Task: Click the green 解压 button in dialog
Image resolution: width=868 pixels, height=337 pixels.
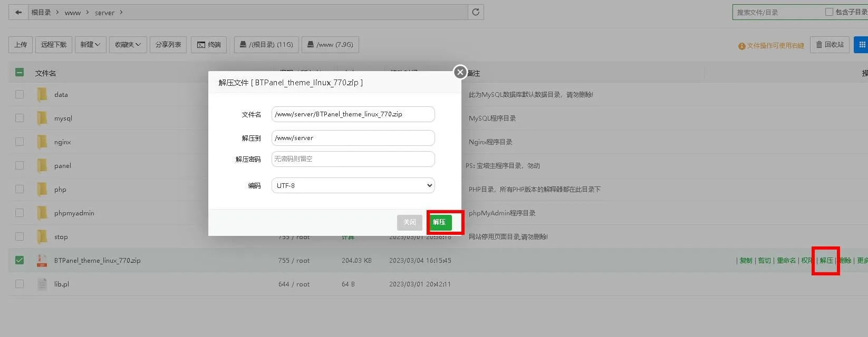Action: click(x=439, y=222)
